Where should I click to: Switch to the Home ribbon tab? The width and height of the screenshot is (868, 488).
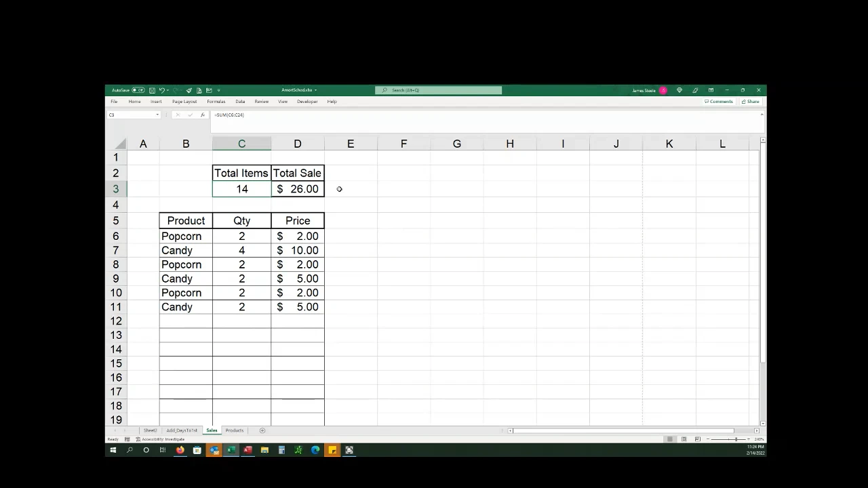134,102
